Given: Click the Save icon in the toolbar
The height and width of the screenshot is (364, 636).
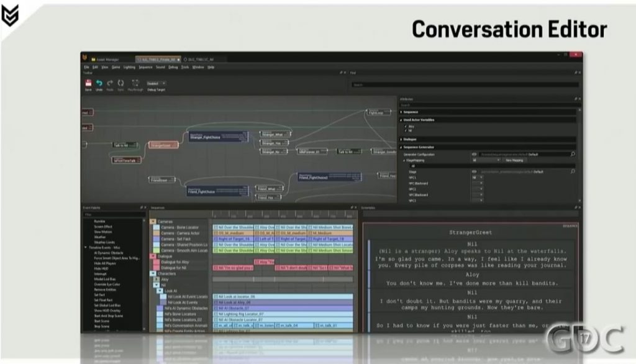Looking at the screenshot, I should point(88,83).
